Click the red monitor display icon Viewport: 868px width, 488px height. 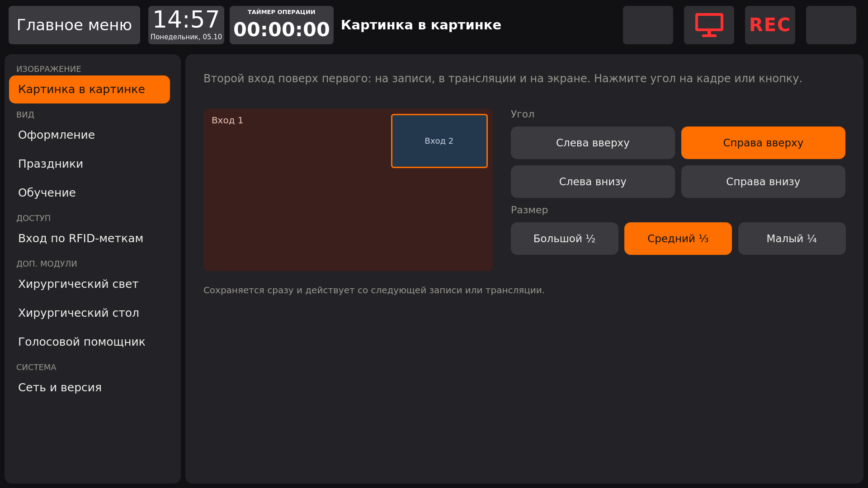point(709,25)
